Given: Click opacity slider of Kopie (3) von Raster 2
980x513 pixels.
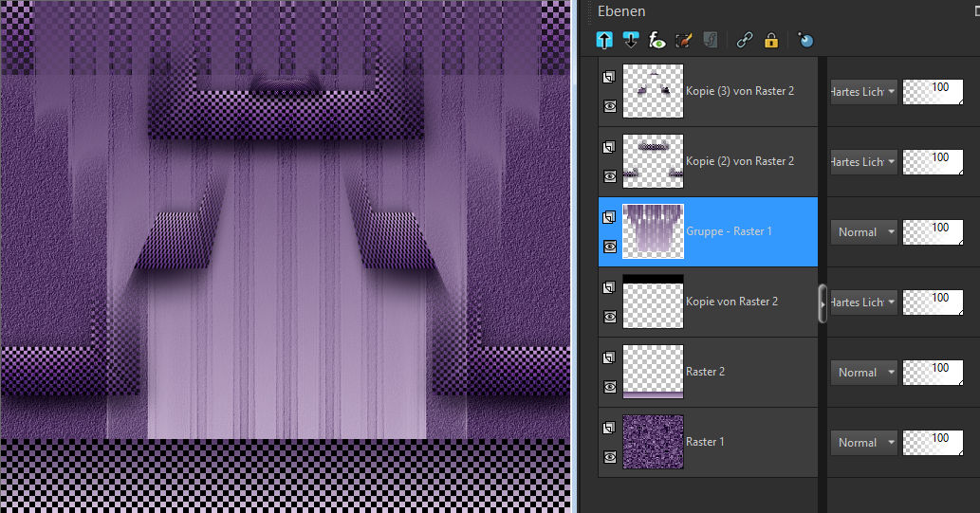Looking at the screenshot, I should tap(933, 92).
